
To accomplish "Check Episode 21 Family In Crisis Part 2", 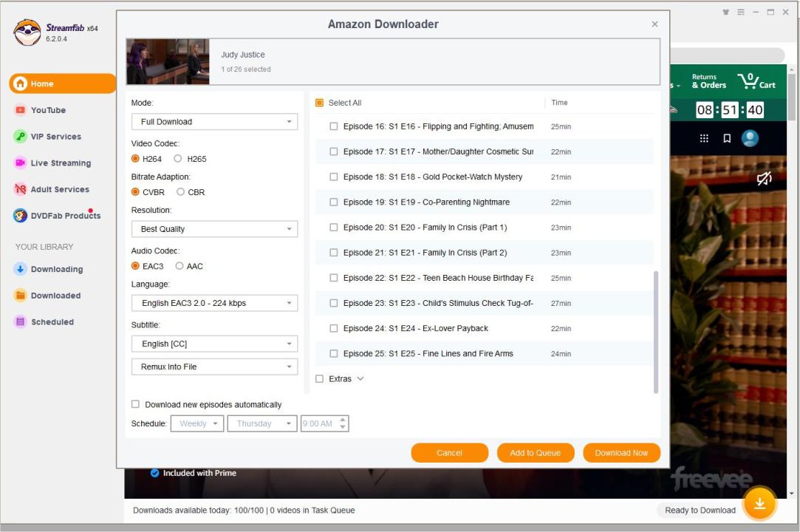I will (x=334, y=253).
